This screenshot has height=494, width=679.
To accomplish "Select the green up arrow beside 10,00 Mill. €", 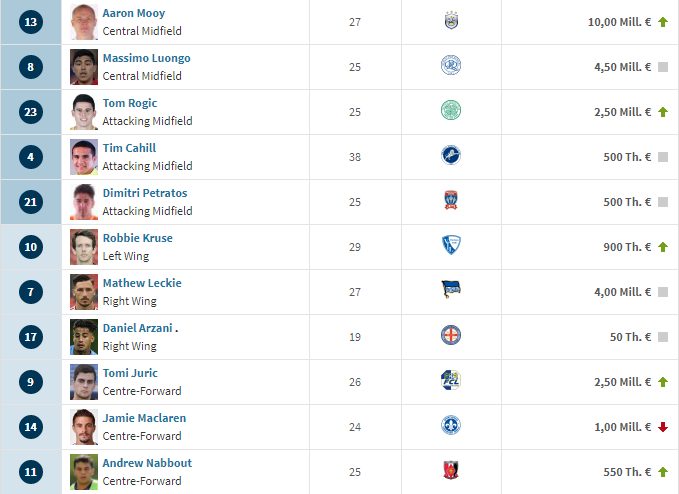I will (663, 22).
